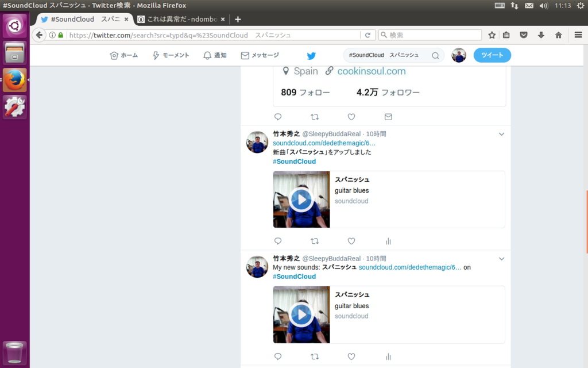This screenshot has width=588, height=368.
Task: Open the Trash in the dock
Action: 14,352
